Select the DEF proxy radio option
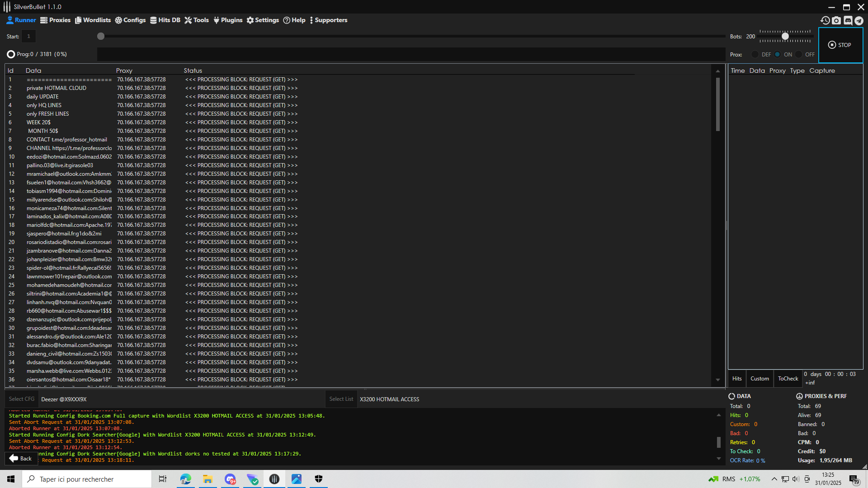The width and height of the screenshot is (868, 488). 755,54
